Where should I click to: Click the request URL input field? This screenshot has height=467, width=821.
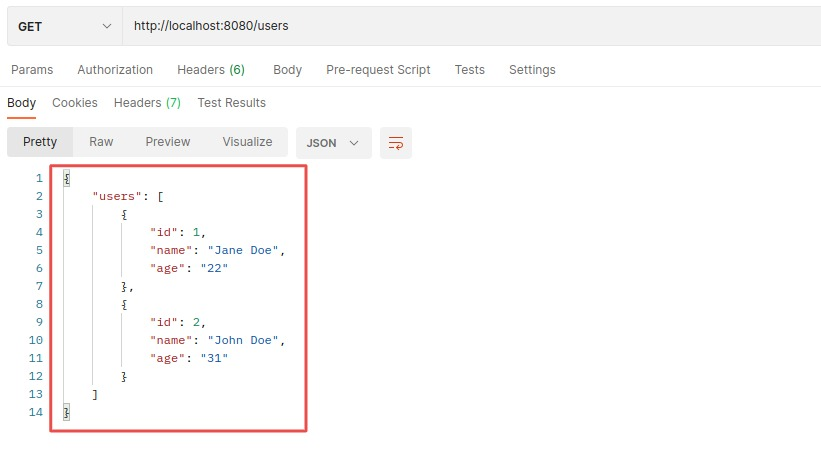pos(470,26)
